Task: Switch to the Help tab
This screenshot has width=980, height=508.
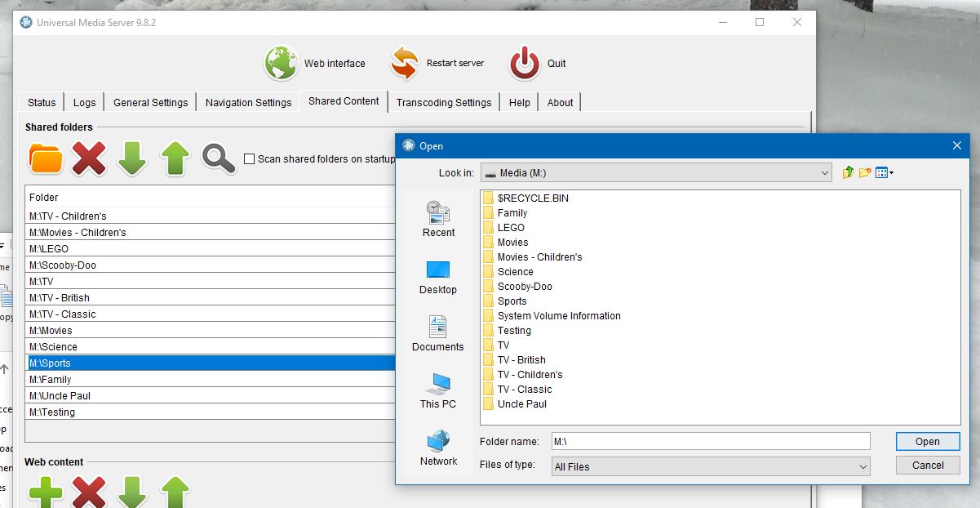Action: [520, 102]
